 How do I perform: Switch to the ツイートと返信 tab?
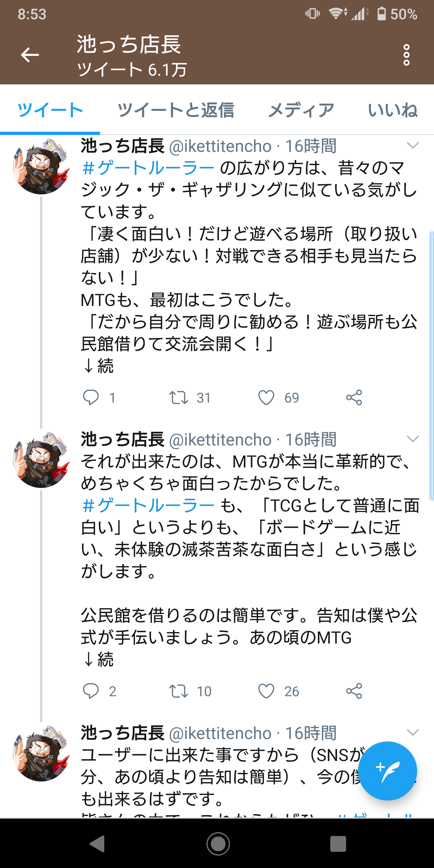click(x=175, y=110)
